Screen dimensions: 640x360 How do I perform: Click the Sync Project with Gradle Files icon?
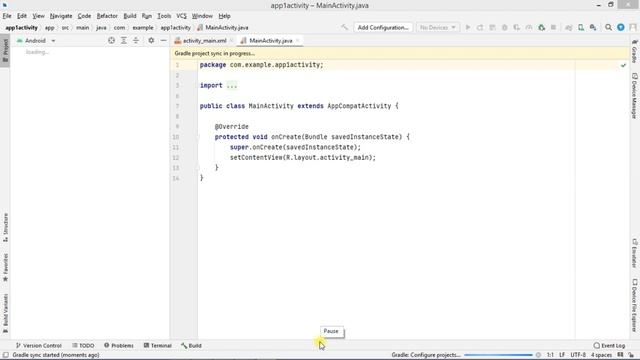click(x=569, y=27)
